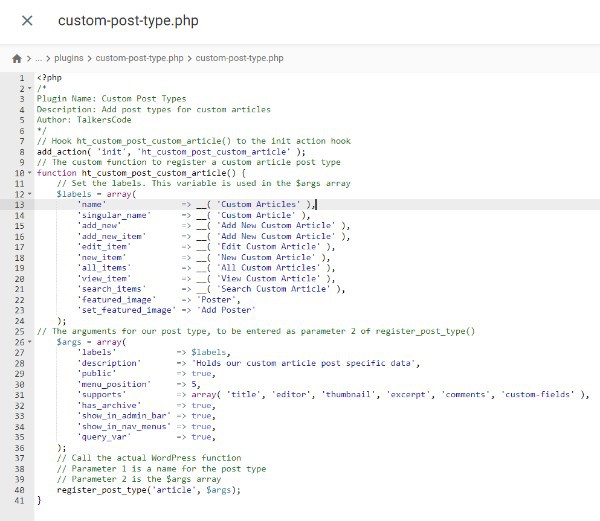Select line number 41 in the gutter

tap(20, 500)
